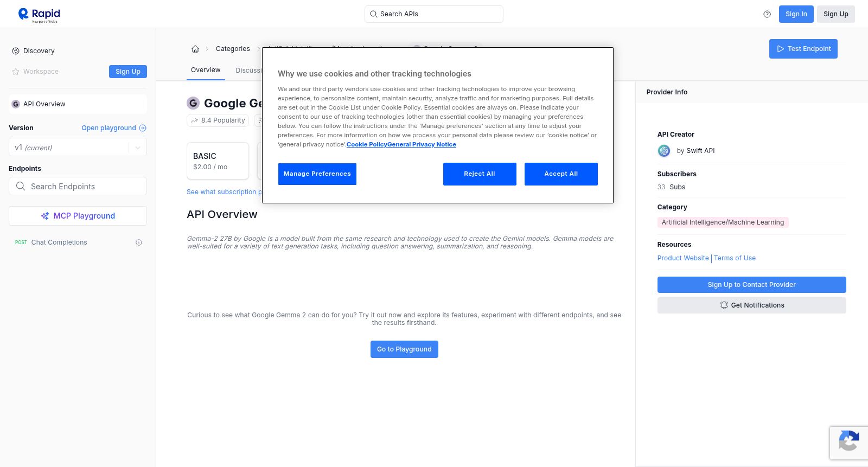The image size is (868, 467).
Task: Open the v1 (current) version dropdown
Action: 78,148
